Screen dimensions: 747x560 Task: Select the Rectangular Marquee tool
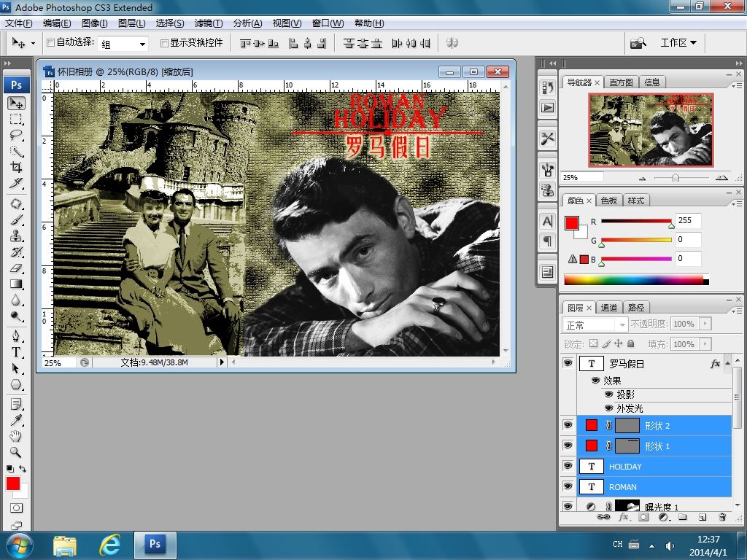pos(16,119)
